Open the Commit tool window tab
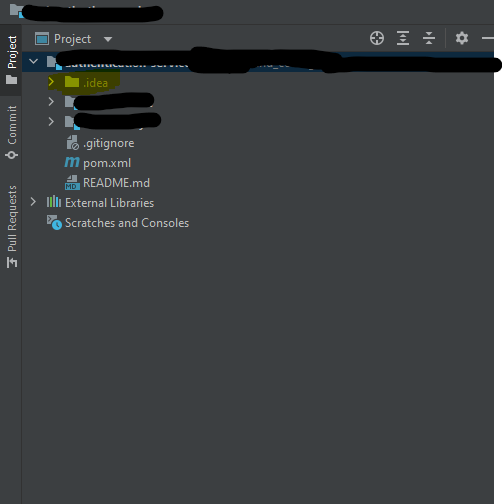This screenshot has width=502, height=504. pyautogui.click(x=12, y=132)
